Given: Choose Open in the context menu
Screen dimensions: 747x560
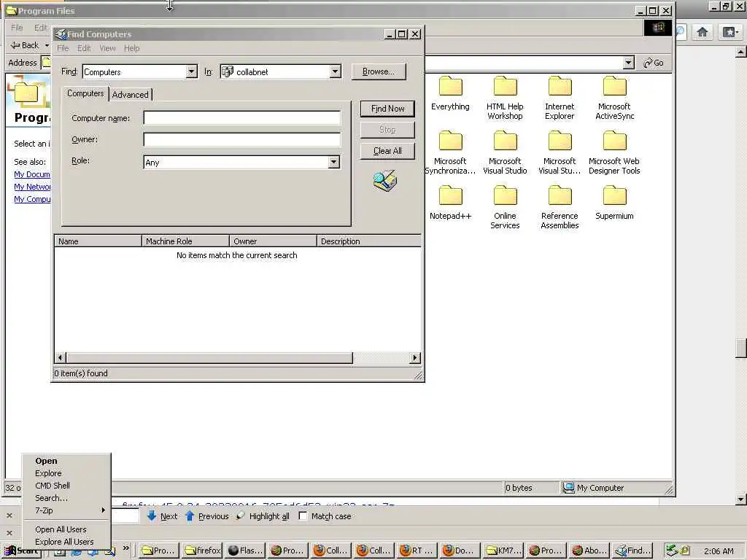Looking at the screenshot, I should pos(67,461).
